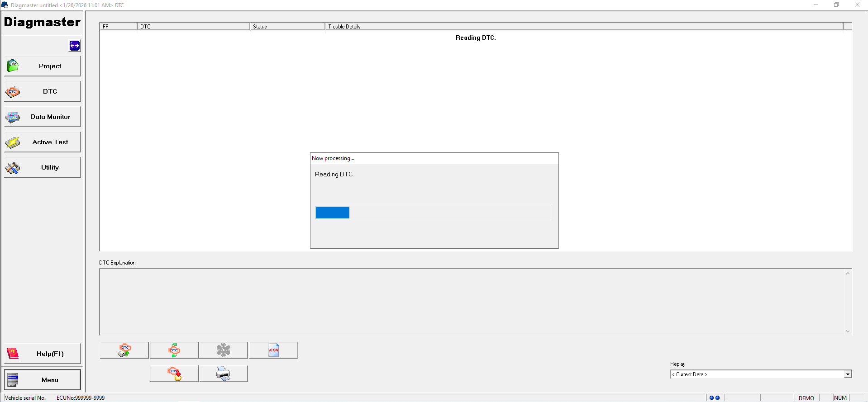Click the NUM indicator in the status bar
Image resolution: width=868 pixels, height=402 pixels.
[x=840, y=398]
